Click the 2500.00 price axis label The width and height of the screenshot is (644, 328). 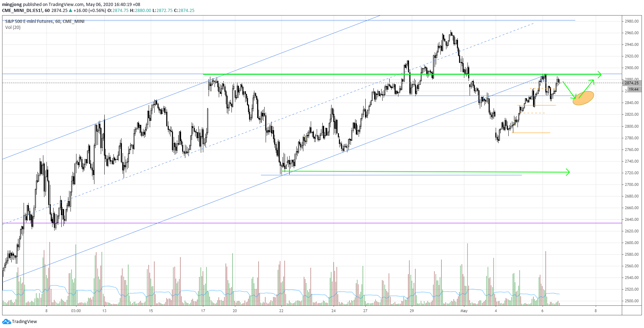632,301
